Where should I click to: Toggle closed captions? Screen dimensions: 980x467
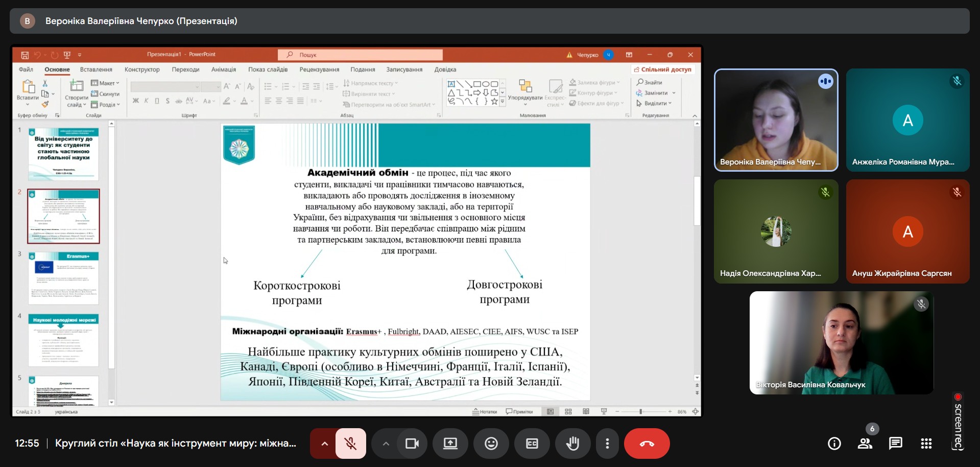click(532, 443)
